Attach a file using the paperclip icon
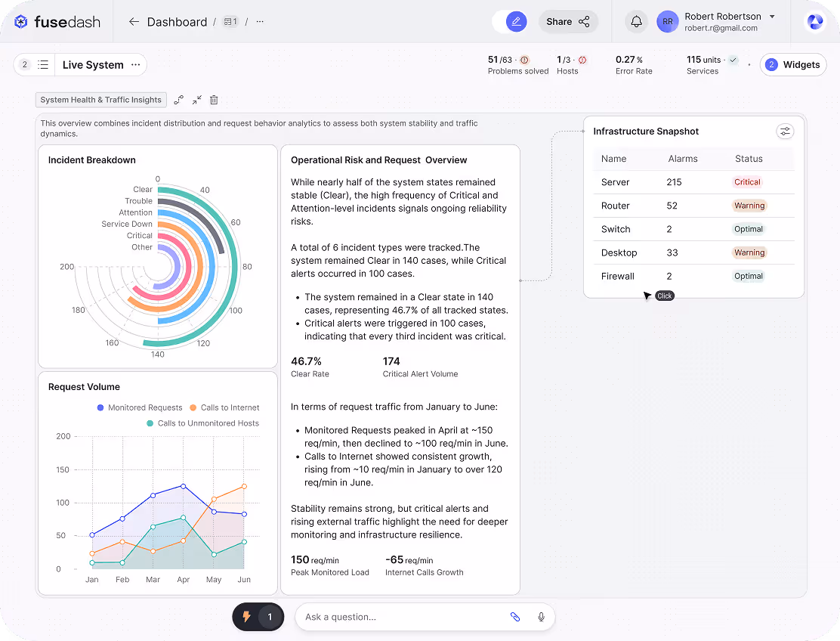Image resolution: width=840 pixels, height=641 pixels. pos(516,617)
